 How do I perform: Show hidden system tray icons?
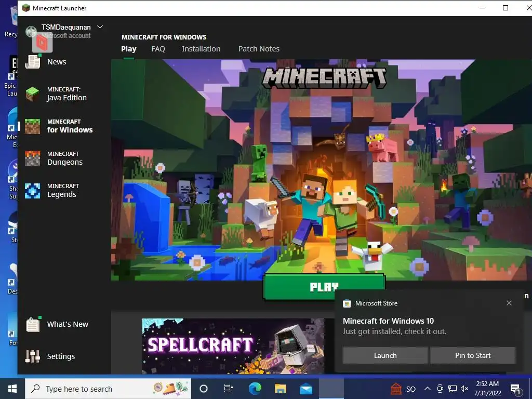pyautogui.click(x=428, y=389)
